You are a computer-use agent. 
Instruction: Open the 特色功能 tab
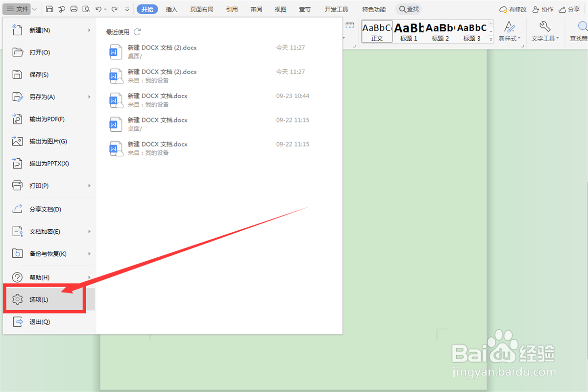coord(373,9)
